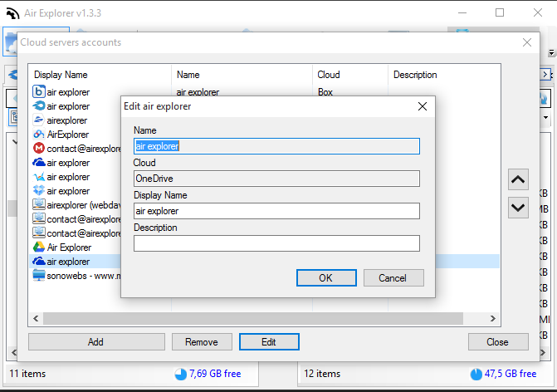Click the 47,5 GB free pie chart icon
Viewport: 557px width, 392px height.
[476, 374]
